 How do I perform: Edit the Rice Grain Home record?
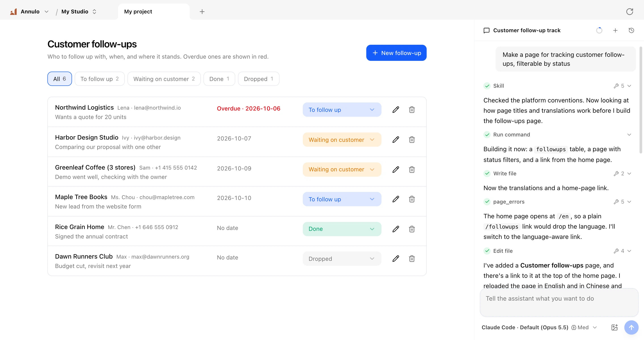(396, 229)
